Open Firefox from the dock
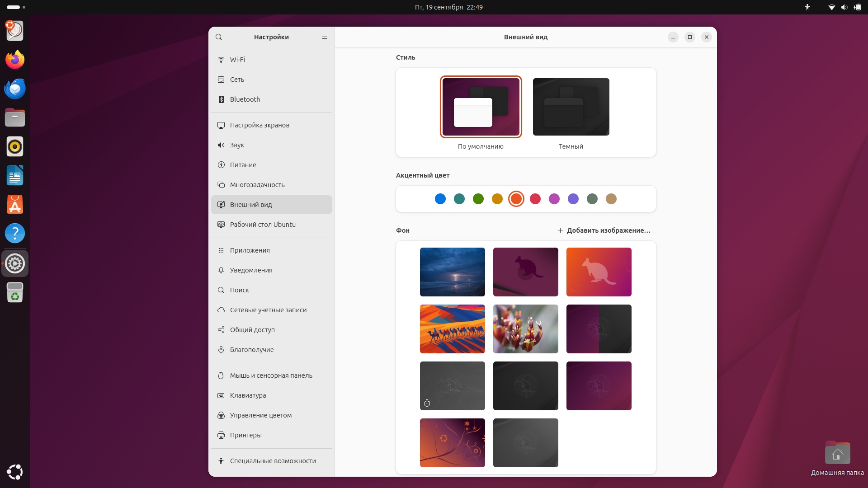The height and width of the screenshot is (488, 868). [x=15, y=60]
